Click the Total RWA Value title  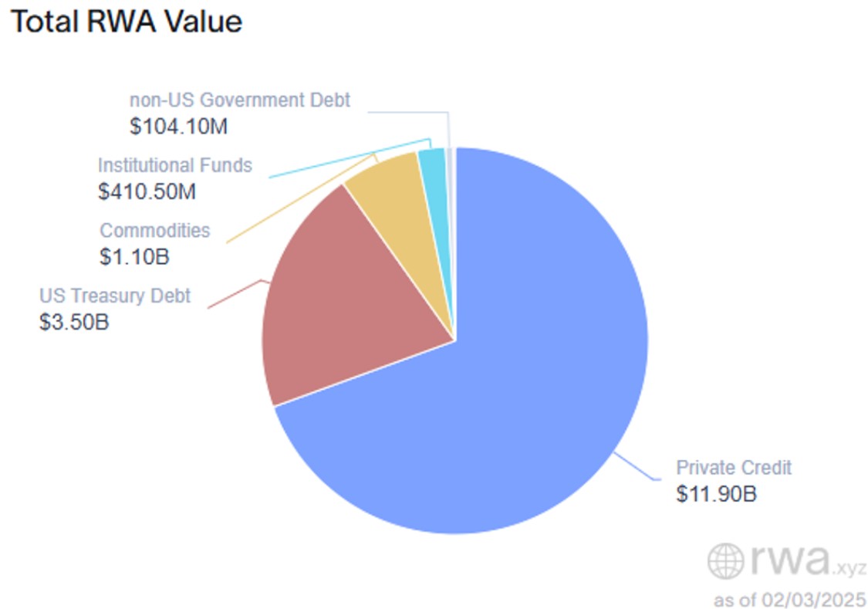pyautogui.click(x=127, y=22)
